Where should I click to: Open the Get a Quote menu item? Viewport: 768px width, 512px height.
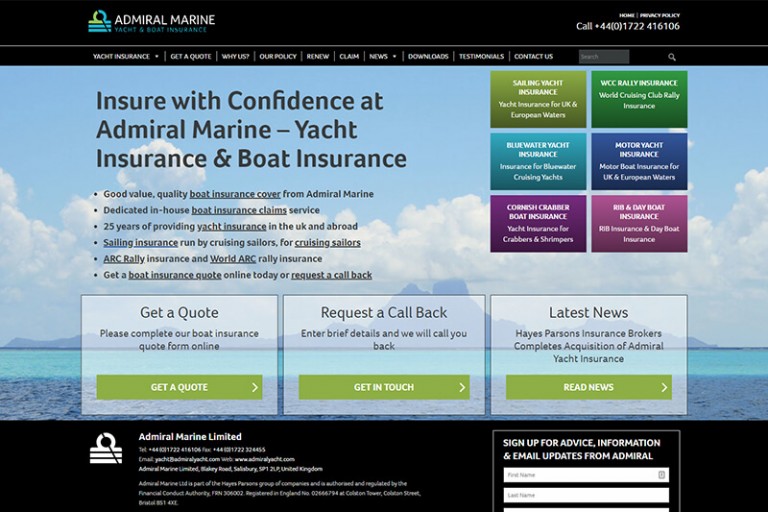191,56
